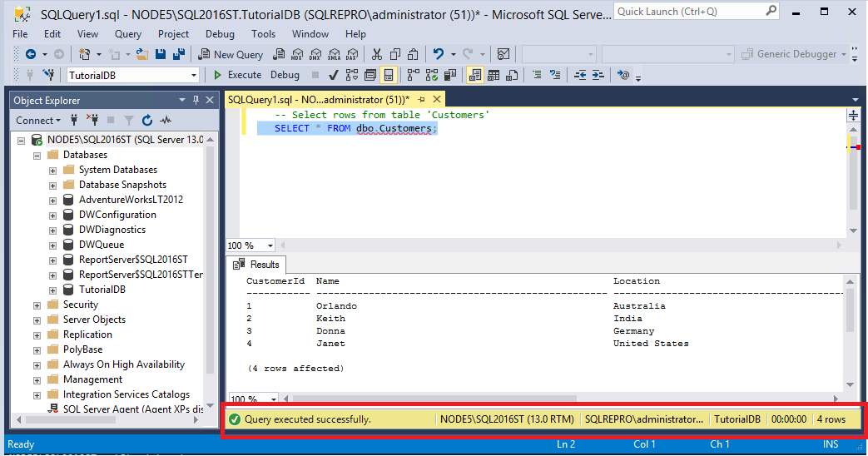868x456 pixels.
Task: Collapse the Databases tree node
Action: point(37,155)
